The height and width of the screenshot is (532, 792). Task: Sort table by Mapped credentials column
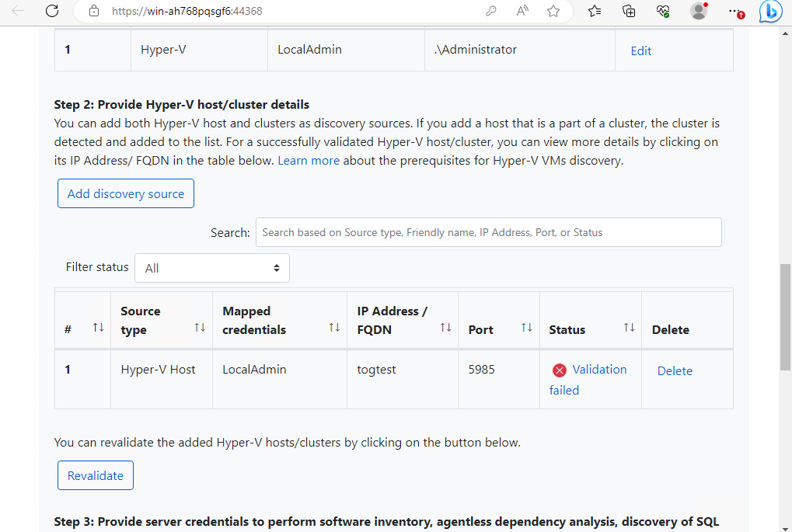(334, 328)
